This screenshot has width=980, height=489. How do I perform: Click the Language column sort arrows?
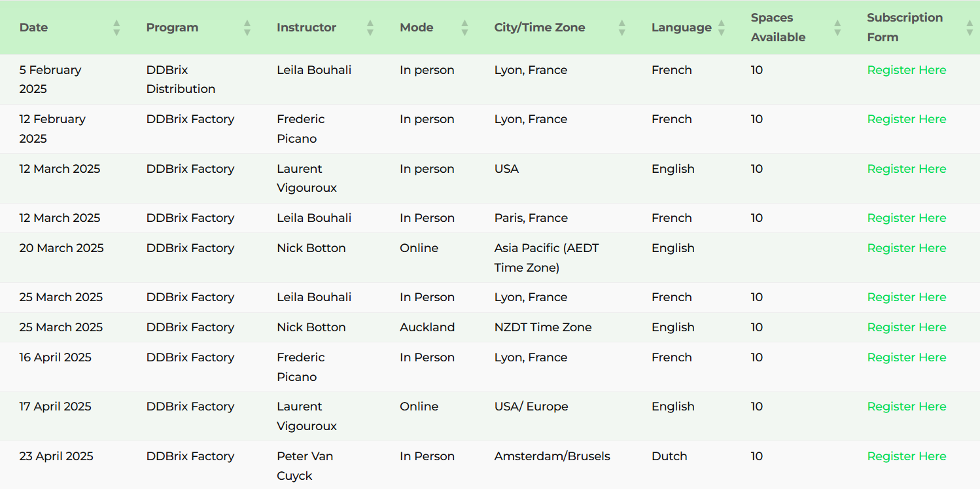point(722,27)
